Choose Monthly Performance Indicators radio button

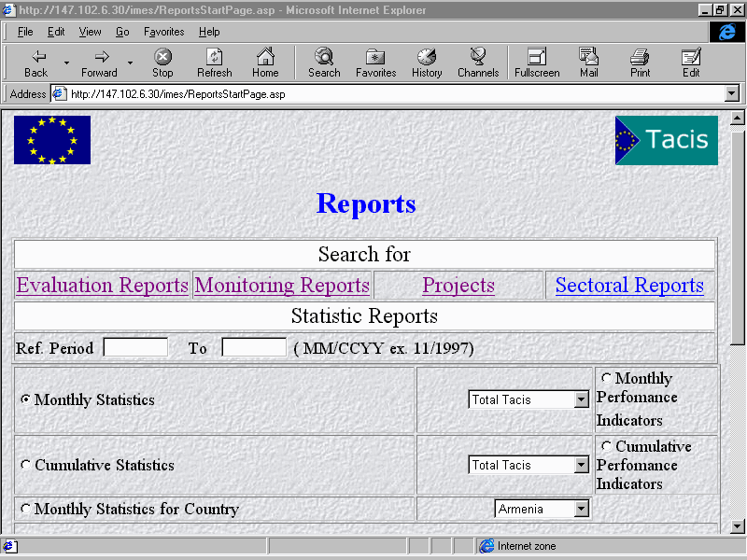[607, 379]
